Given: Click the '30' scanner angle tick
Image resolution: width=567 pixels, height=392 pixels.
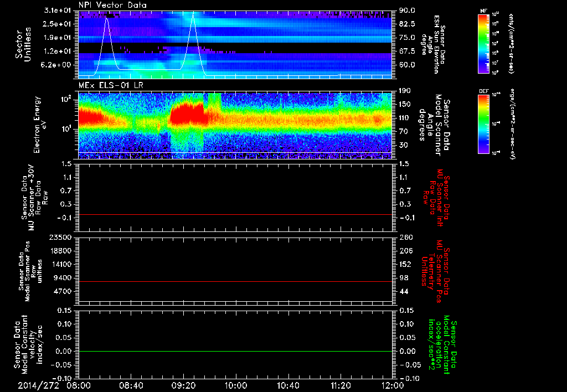Looking at the screenshot, I should pos(404,145).
